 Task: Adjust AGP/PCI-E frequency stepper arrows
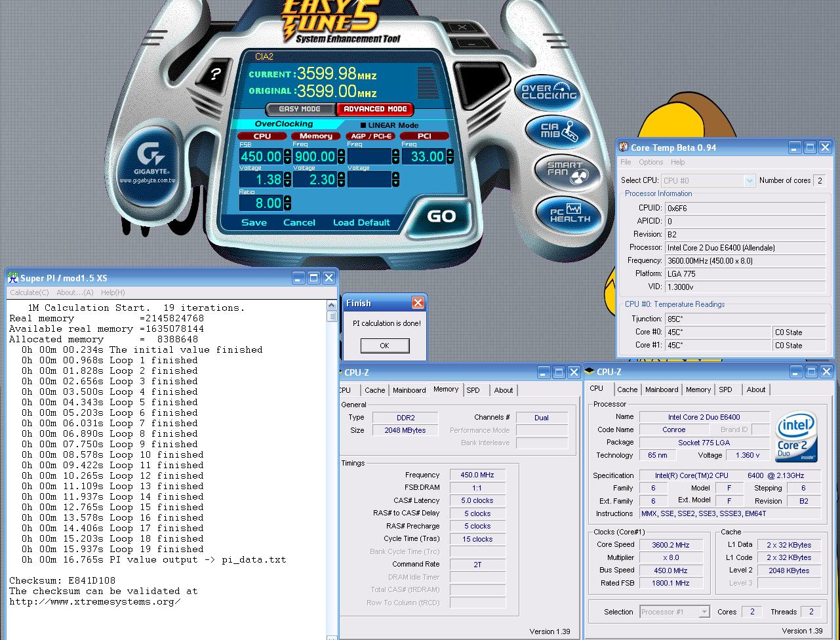(x=395, y=156)
